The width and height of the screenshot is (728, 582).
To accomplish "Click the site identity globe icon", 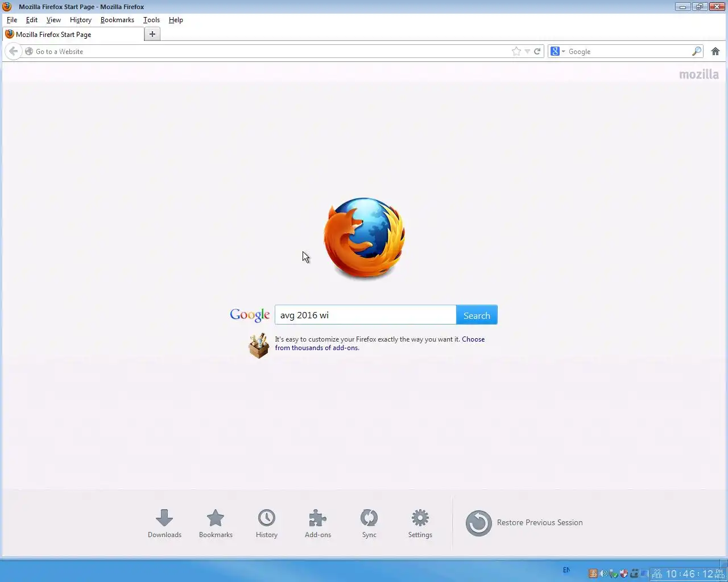I will click(29, 51).
